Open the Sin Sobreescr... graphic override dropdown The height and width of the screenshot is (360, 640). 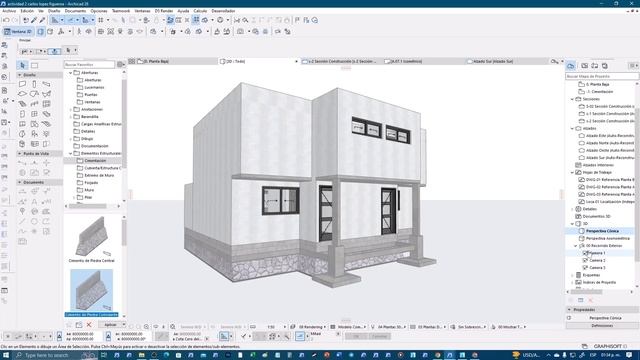point(469,327)
